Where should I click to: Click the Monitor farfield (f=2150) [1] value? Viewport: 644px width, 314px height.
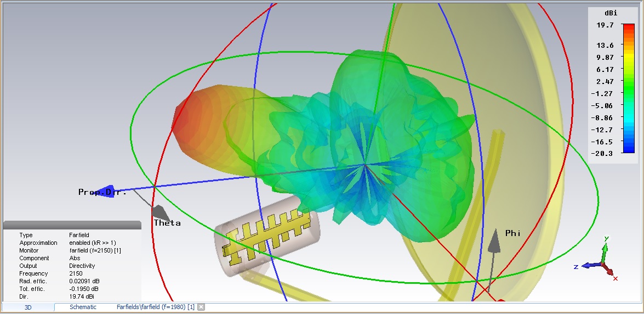coord(95,250)
